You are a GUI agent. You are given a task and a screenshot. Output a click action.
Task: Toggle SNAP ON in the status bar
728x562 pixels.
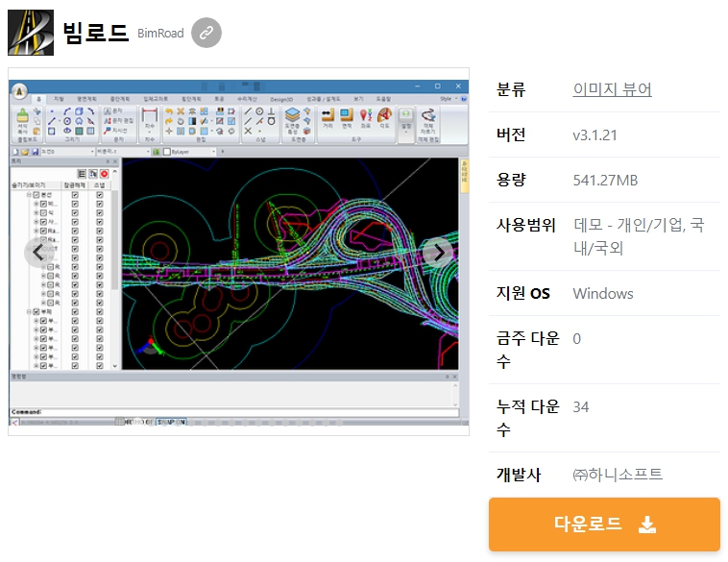pyautogui.click(x=171, y=422)
